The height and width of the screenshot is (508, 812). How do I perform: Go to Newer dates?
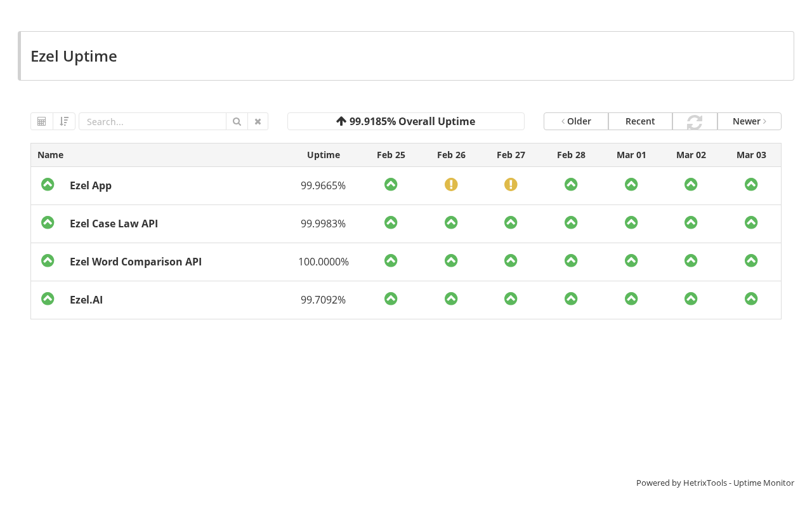click(749, 121)
